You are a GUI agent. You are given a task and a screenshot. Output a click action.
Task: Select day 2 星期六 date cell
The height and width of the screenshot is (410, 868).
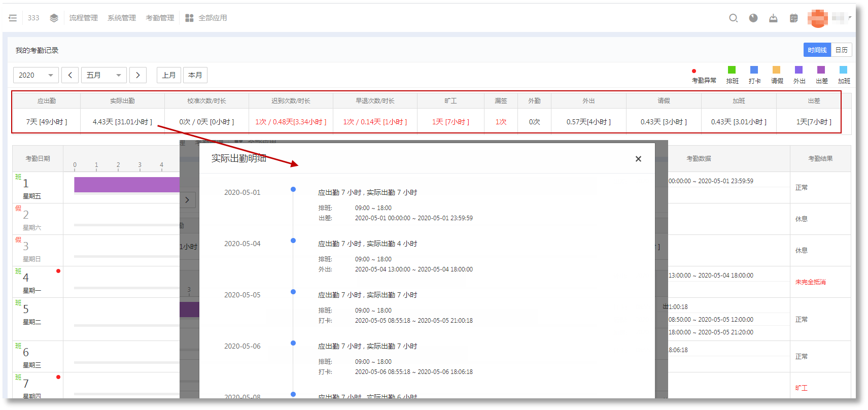pyautogui.click(x=38, y=219)
